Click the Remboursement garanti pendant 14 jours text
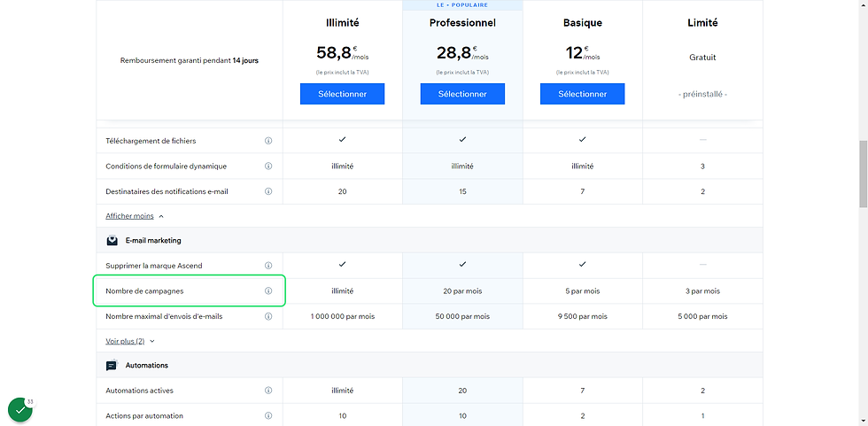Image resolution: width=868 pixels, height=426 pixels. 190,61
